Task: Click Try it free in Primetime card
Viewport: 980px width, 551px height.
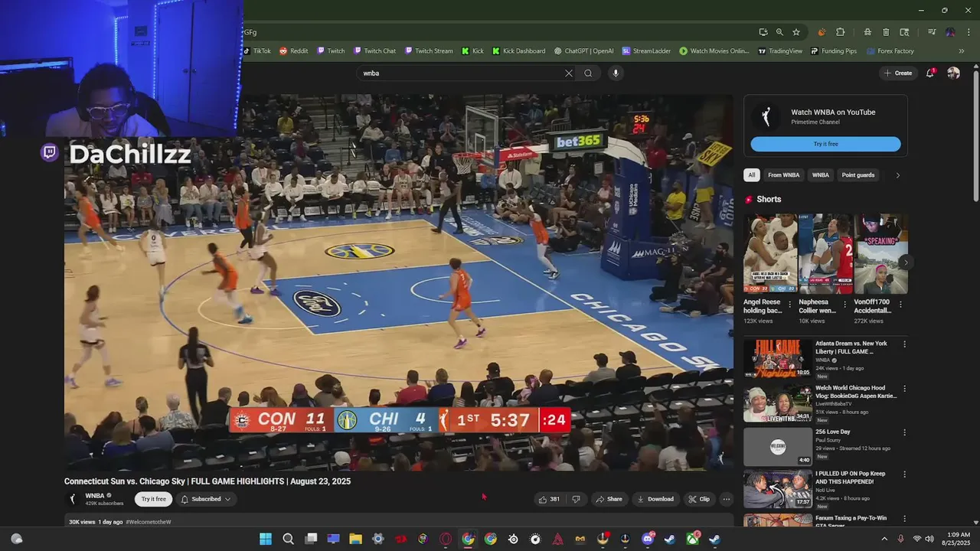Action: (x=825, y=144)
